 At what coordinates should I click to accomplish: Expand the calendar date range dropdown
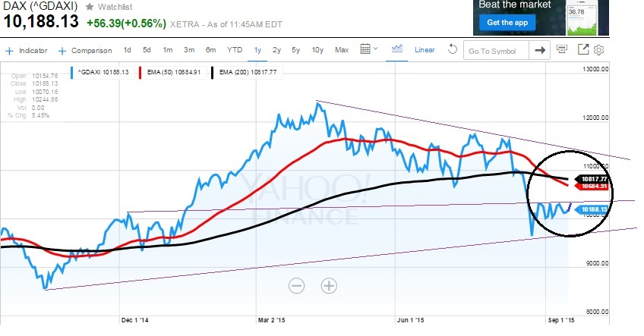coord(368,50)
